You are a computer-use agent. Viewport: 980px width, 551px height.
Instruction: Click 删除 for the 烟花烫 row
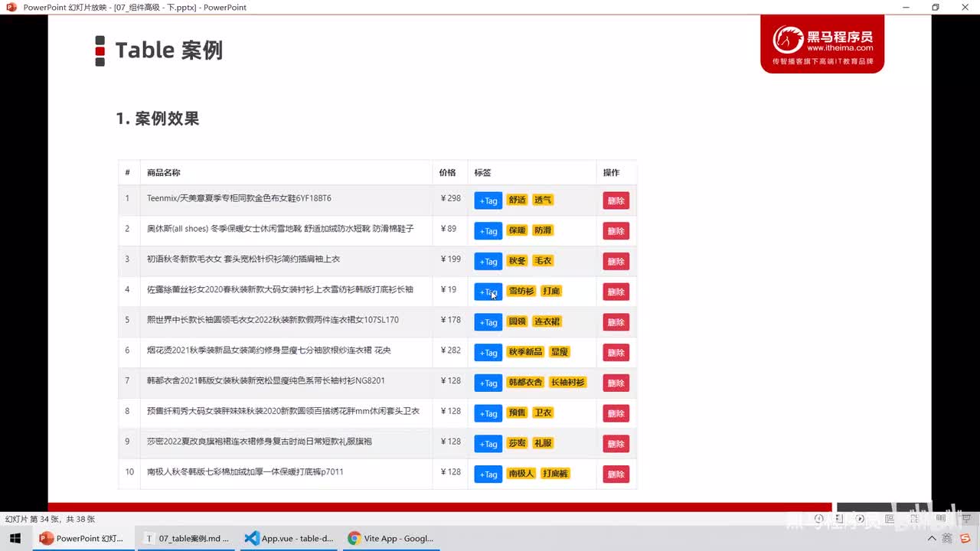(x=616, y=353)
